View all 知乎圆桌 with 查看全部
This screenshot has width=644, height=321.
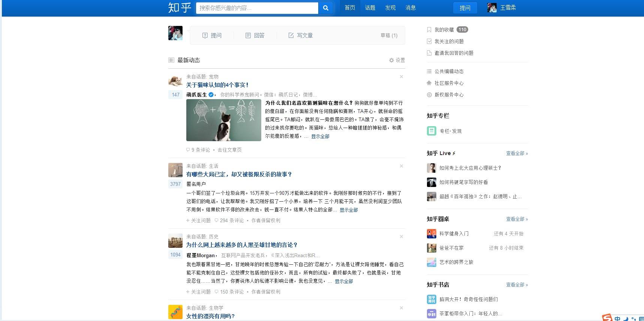(x=517, y=219)
